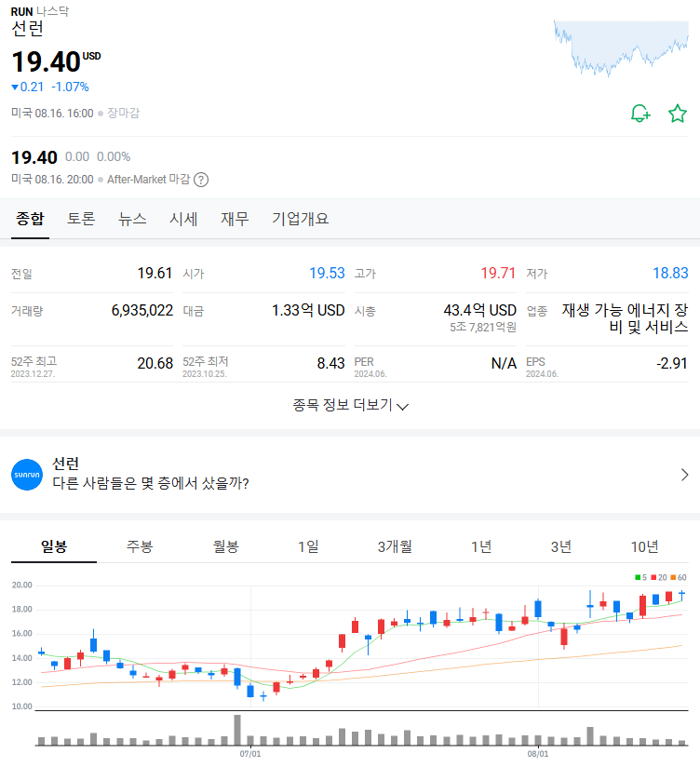Show the 3년 chart
The image size is (700, 767).
click(x=561, y=546)
